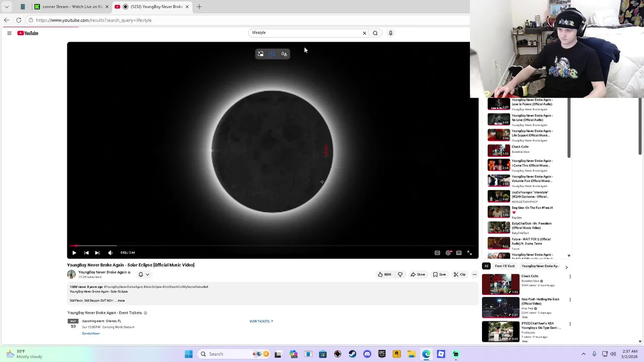Create a Clip of this video
The height and width of the screenshot is (362, 644).
click(459, 275)
